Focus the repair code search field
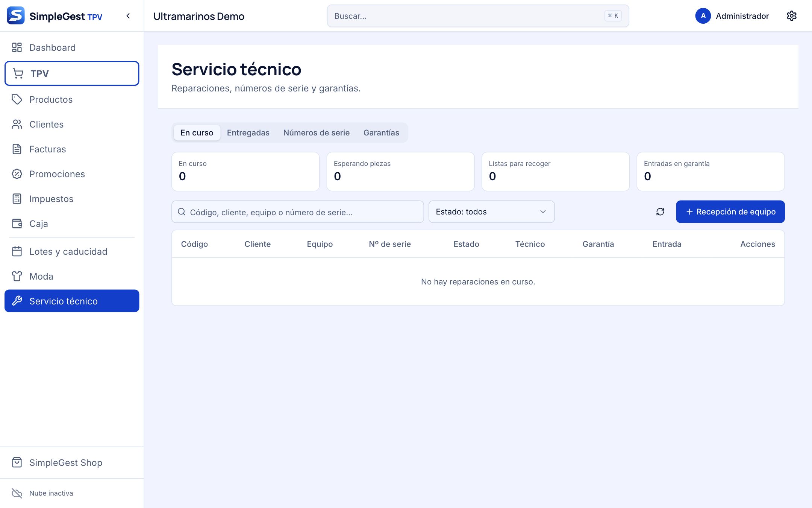 [297, 212]
